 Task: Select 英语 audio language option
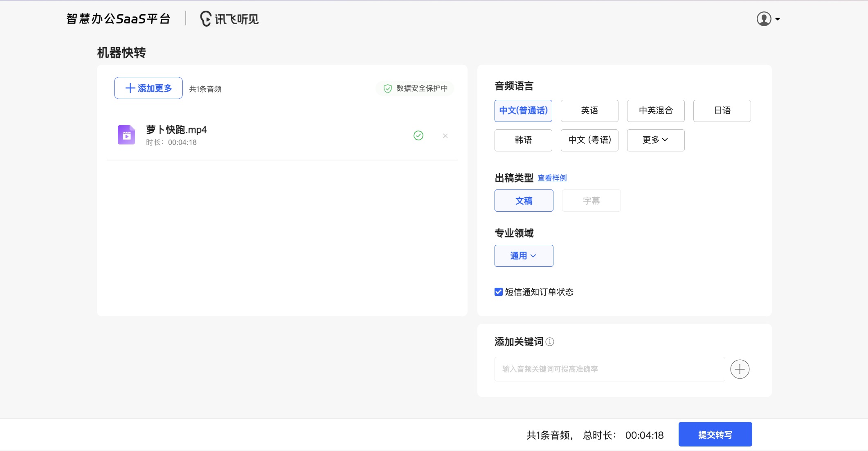coord(589,110)
